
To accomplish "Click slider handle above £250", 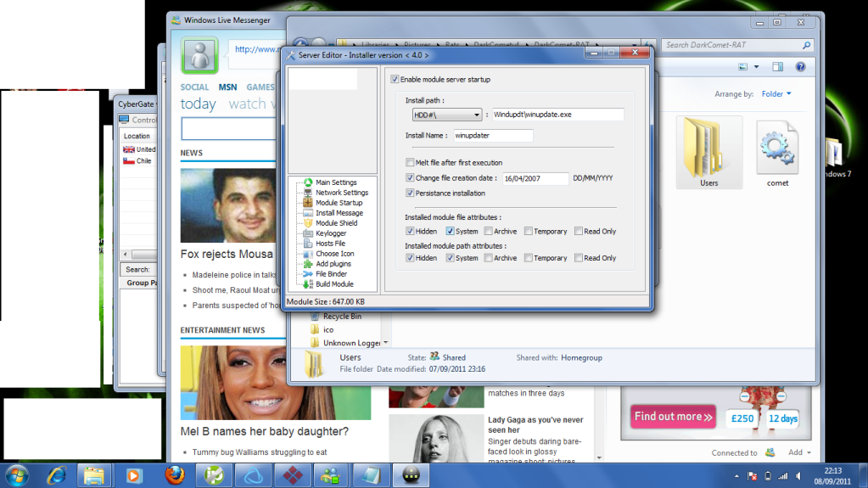I will 745,396.
